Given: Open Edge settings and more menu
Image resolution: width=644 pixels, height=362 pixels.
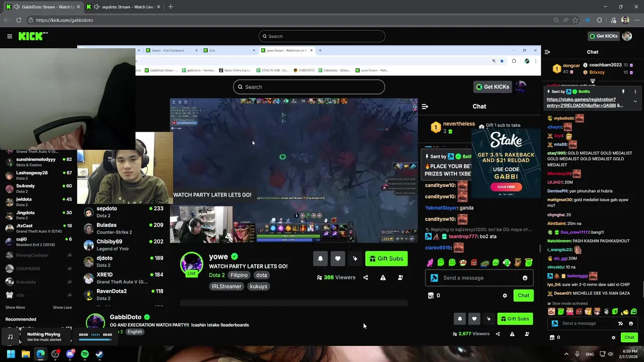Looking at the screenshot, I should coord(636,20).
